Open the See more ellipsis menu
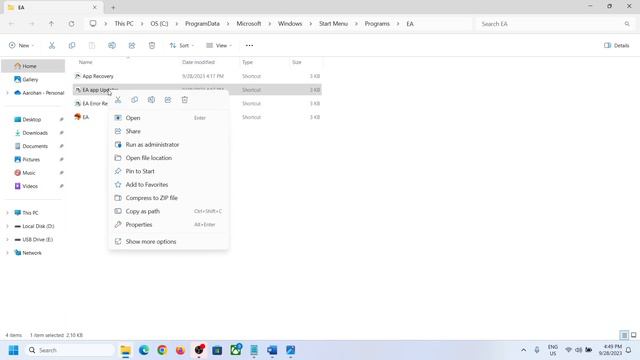Image resolution: width=640 pixels, height=360 pixels. [249, 45]
